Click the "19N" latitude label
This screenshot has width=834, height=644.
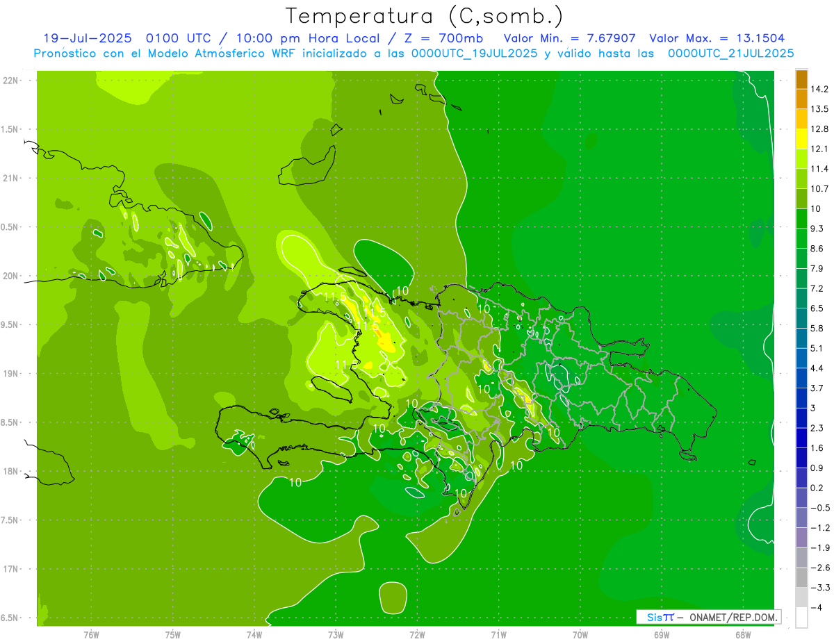pyautogui.click(x=10, y=374)
